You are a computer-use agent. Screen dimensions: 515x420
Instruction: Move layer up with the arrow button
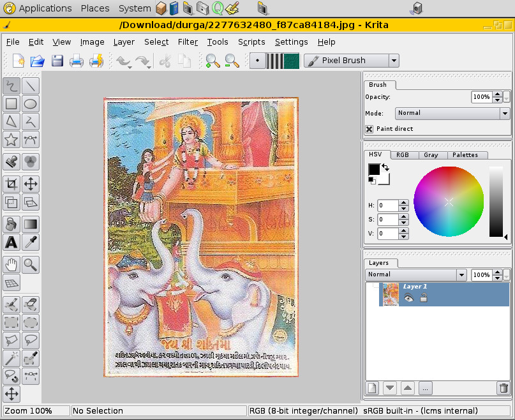(408, 389)
